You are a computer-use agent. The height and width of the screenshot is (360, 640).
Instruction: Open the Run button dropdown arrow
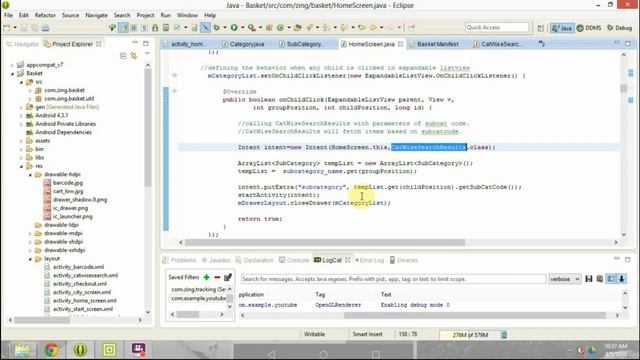coord(242,28)
